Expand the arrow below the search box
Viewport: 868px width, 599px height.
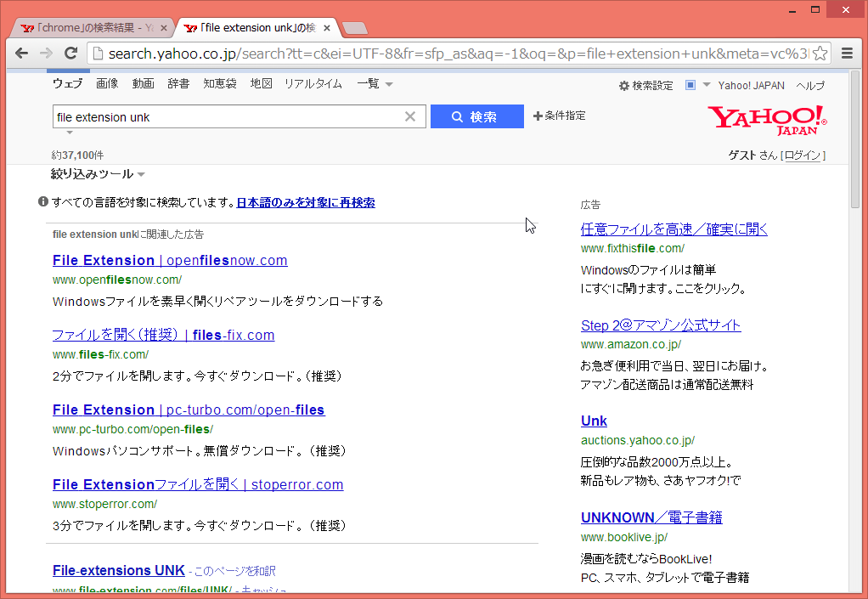click(x=69, y=133)
